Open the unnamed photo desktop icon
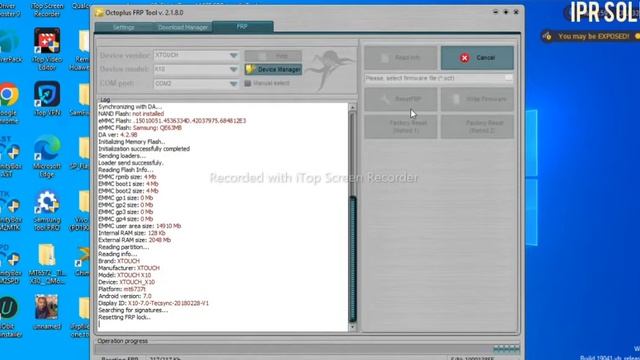This screenshot has width=640, height=360. (x=47, y=312)
